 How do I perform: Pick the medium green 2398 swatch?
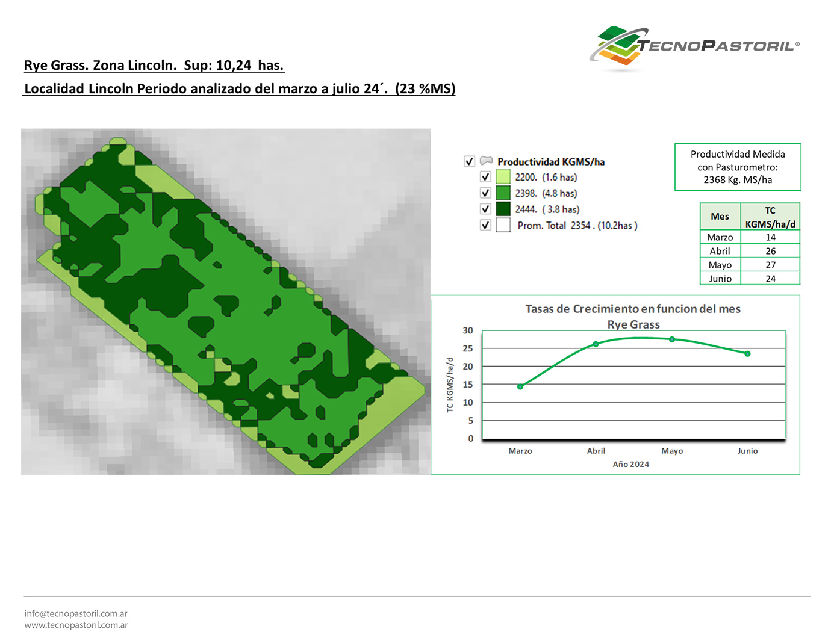(503, 193)
